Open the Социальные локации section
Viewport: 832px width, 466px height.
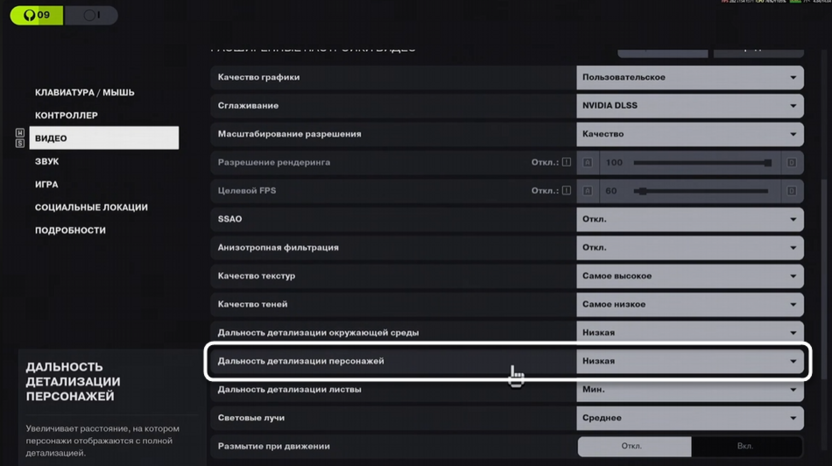91,207
